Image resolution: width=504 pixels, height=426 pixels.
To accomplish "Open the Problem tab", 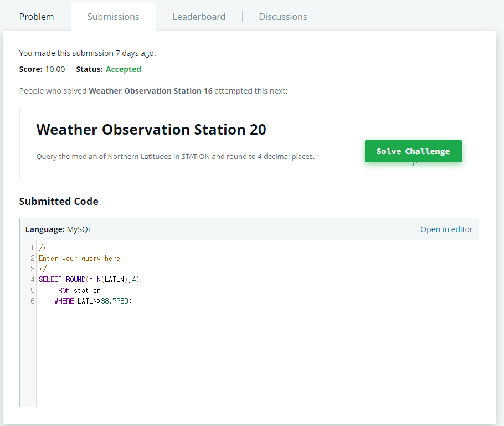I will coord(37,17).
